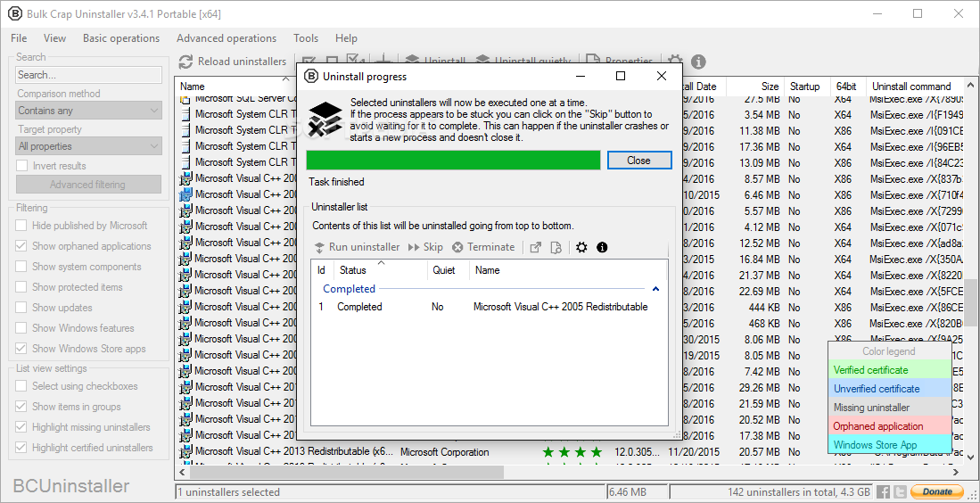Screen dimensions: 980x503
Task: Click Windows Store App cyan legend swatch
Action: point(889,445)
